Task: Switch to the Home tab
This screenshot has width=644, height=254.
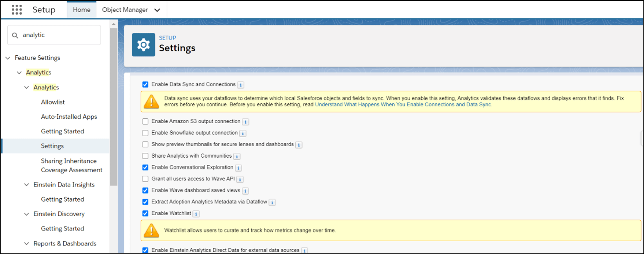Action: point(81,10)
